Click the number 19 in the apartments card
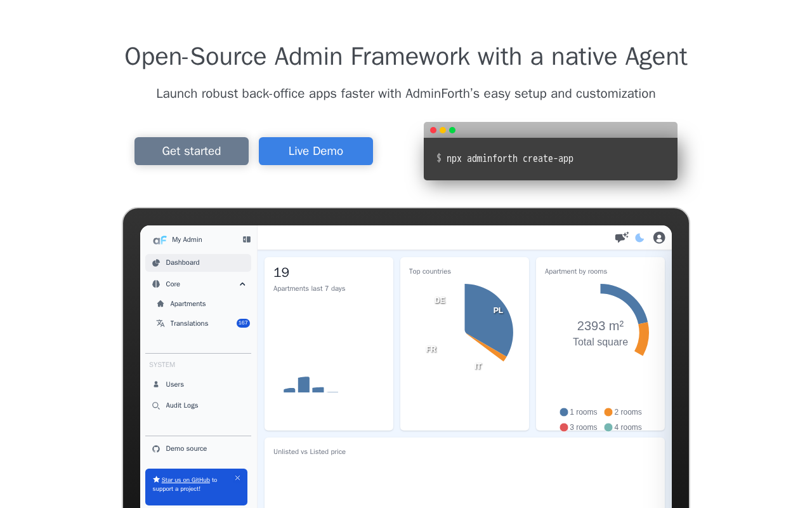This screenshot has width=812, height=508. 281,273
